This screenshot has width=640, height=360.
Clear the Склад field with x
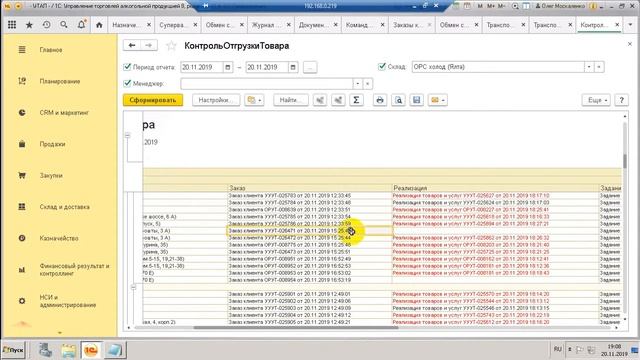coord(599,67)
